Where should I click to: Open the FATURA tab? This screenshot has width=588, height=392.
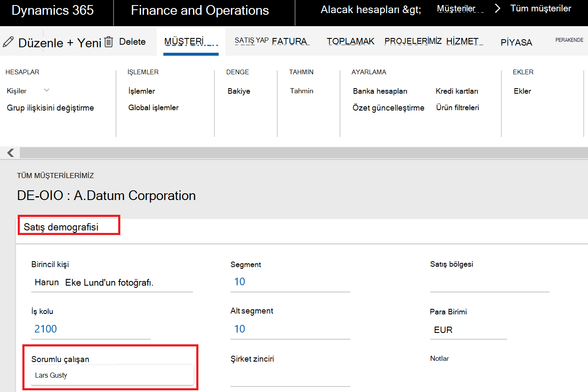tap(290, 41)
